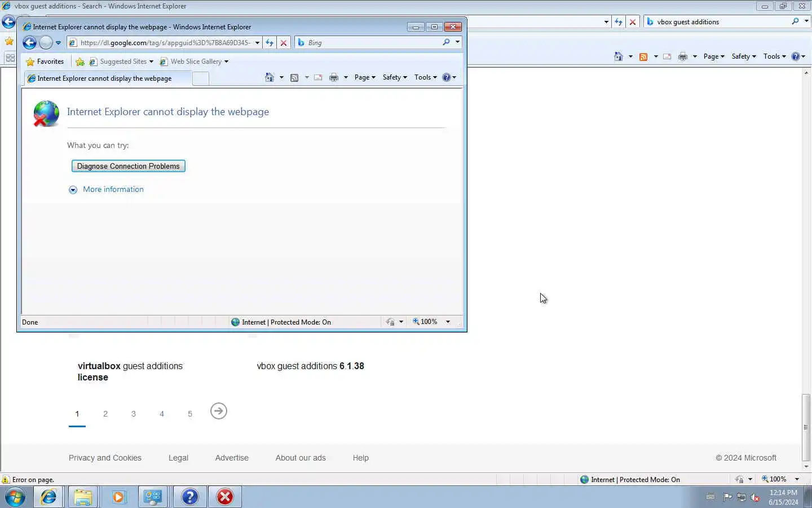
Task: Open Windows Start menu
Action: tap(15, 497)
